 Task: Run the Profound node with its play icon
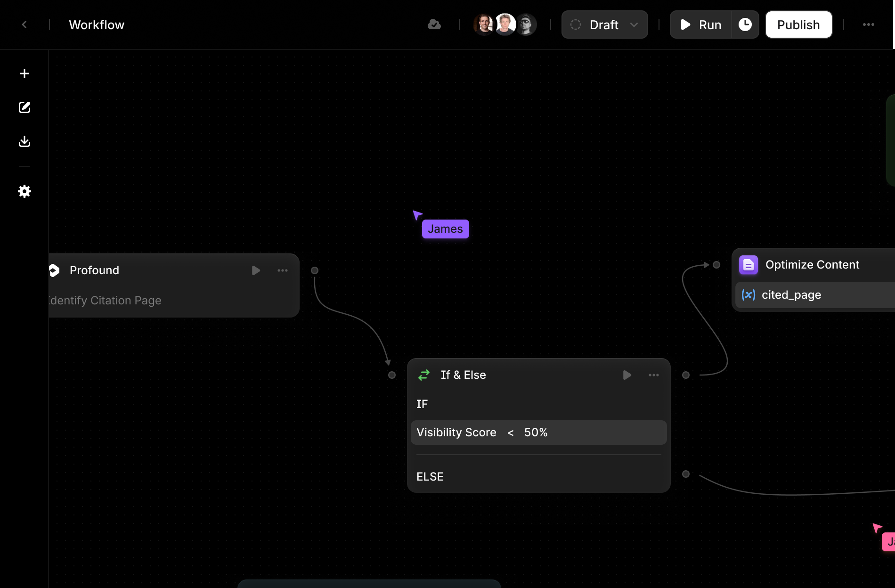coord(256,270)
